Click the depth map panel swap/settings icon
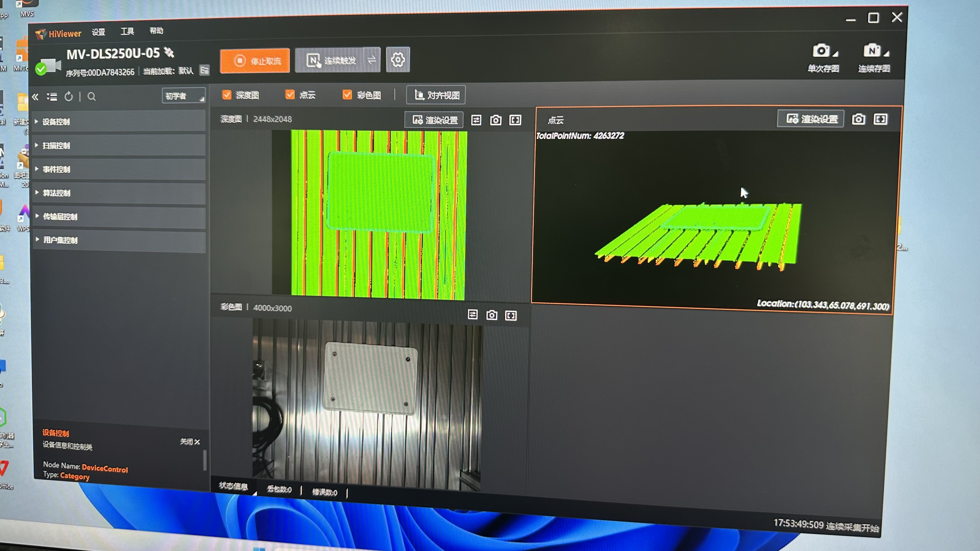This screenshot has width=980, height=551. (x=476, y=120)
